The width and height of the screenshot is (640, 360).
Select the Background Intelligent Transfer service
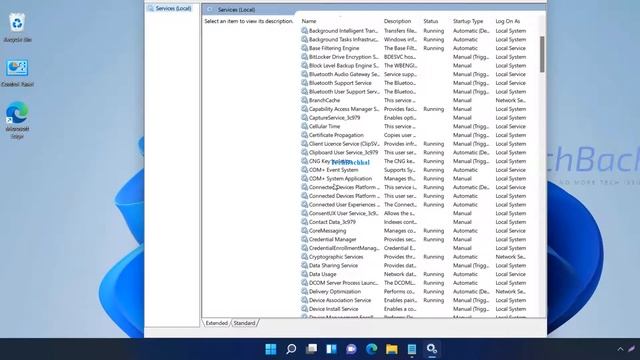(x=414, y=31)
